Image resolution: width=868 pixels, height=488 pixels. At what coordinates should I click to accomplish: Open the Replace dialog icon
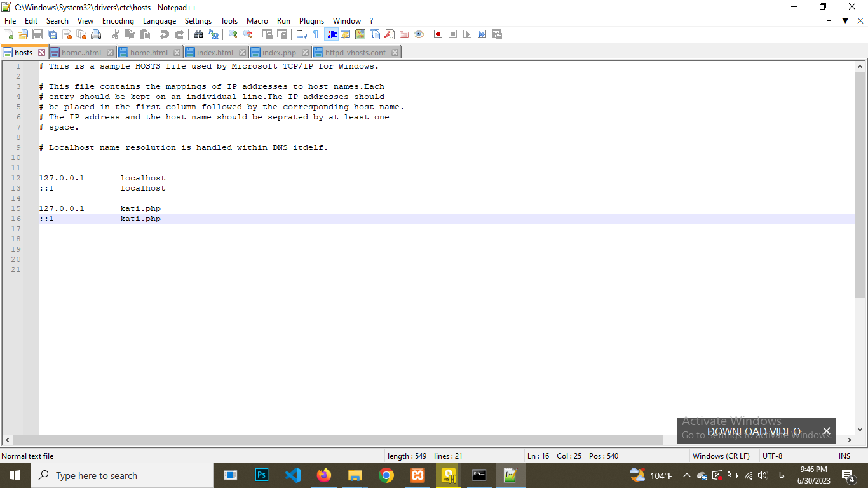pos(214,34)
